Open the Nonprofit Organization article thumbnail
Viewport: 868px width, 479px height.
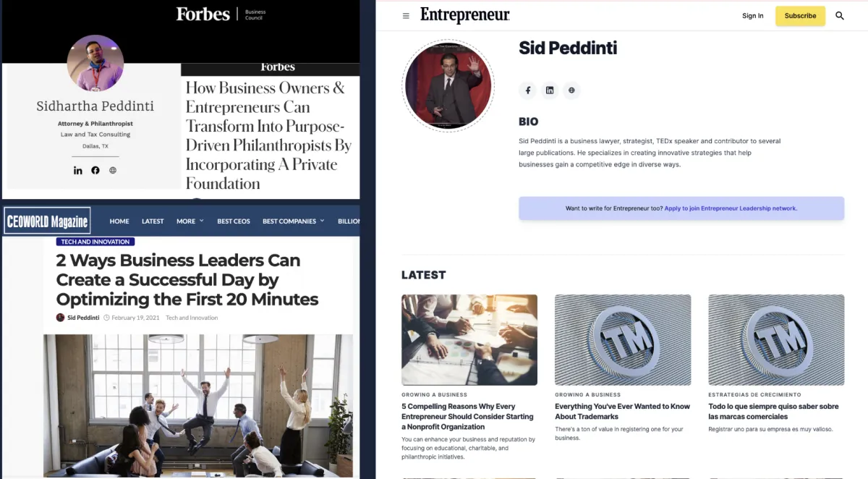tap(469, 340)
